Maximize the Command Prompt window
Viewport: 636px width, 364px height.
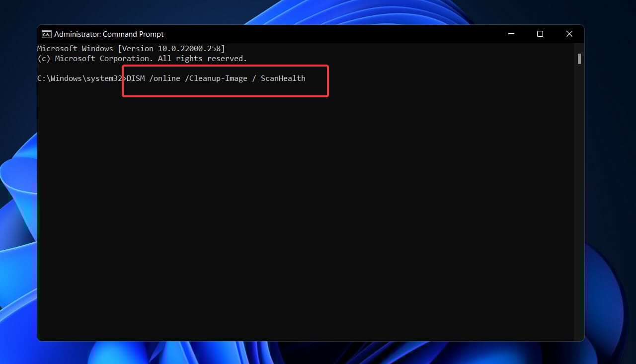(x=540, y=34)
